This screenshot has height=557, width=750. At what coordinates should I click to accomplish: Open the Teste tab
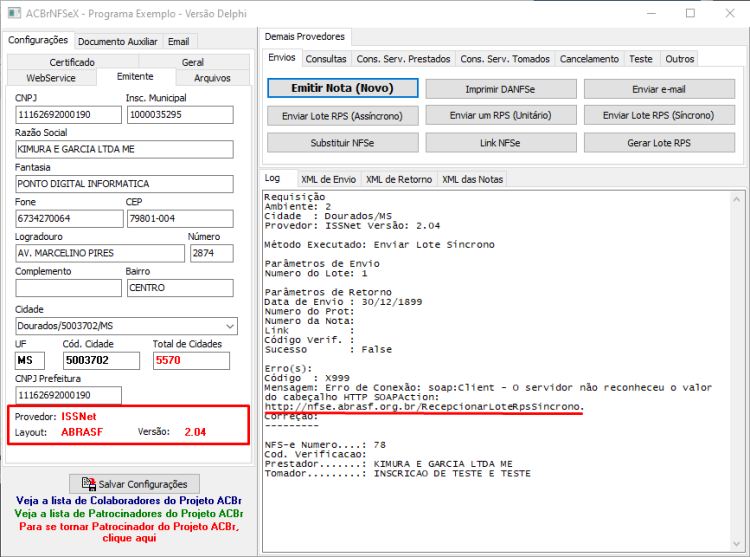[x=640, y=59]
